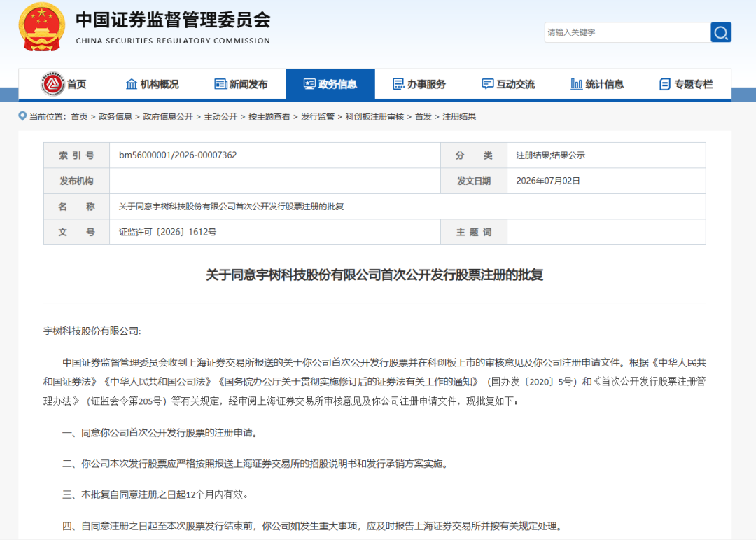Switch to the 互动交流 tab
The image size is (756, 540).
508,85
